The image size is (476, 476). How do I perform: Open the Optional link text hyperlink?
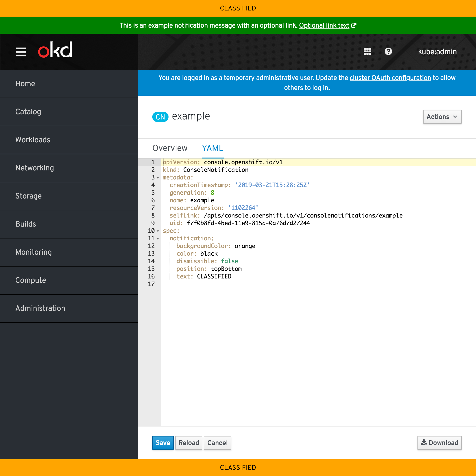tap(324, 26)
